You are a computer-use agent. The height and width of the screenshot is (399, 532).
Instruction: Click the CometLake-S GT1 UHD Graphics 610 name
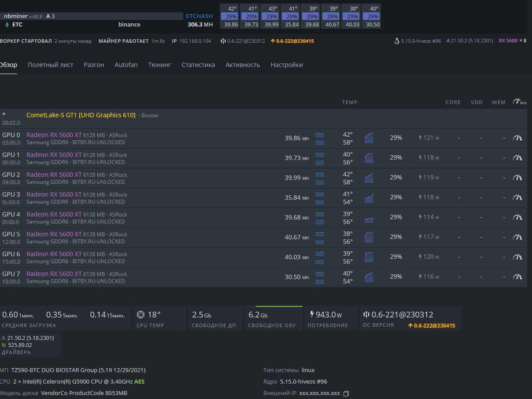(81, 115)
